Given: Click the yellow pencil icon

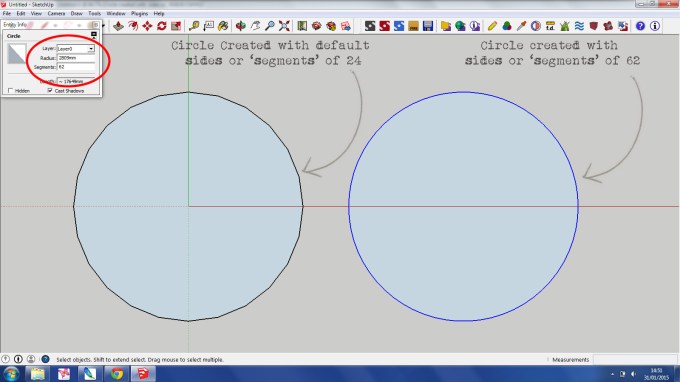Looking at the screenshot, I should 492,26.
